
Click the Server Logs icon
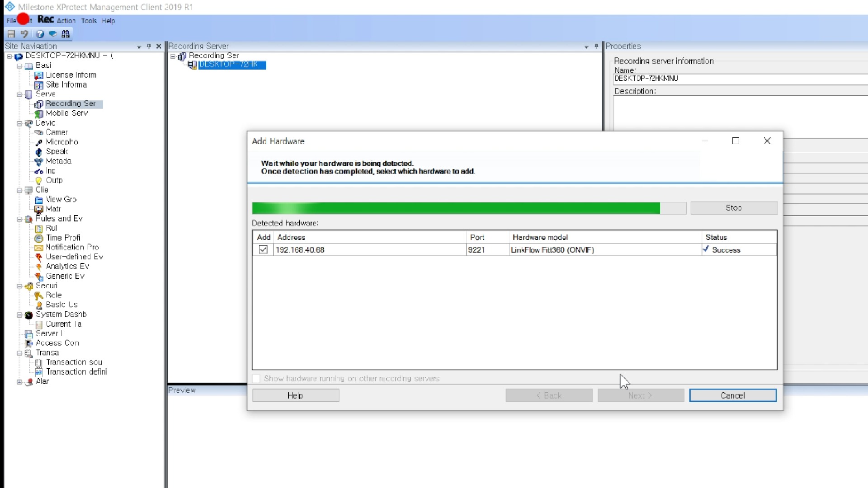point(29,334)
